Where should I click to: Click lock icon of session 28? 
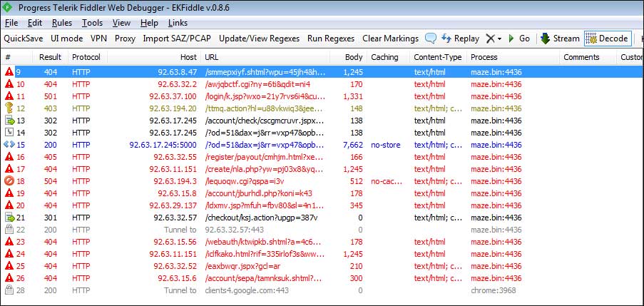pos(9,290)
